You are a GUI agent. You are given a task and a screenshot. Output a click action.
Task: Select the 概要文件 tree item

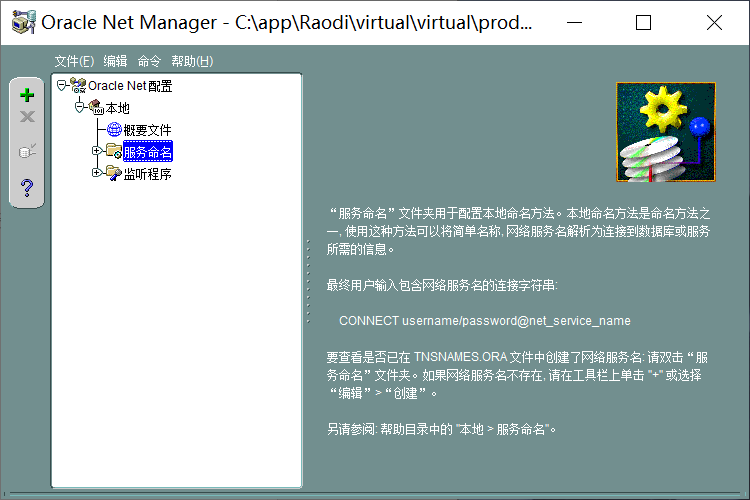point(147,130)
